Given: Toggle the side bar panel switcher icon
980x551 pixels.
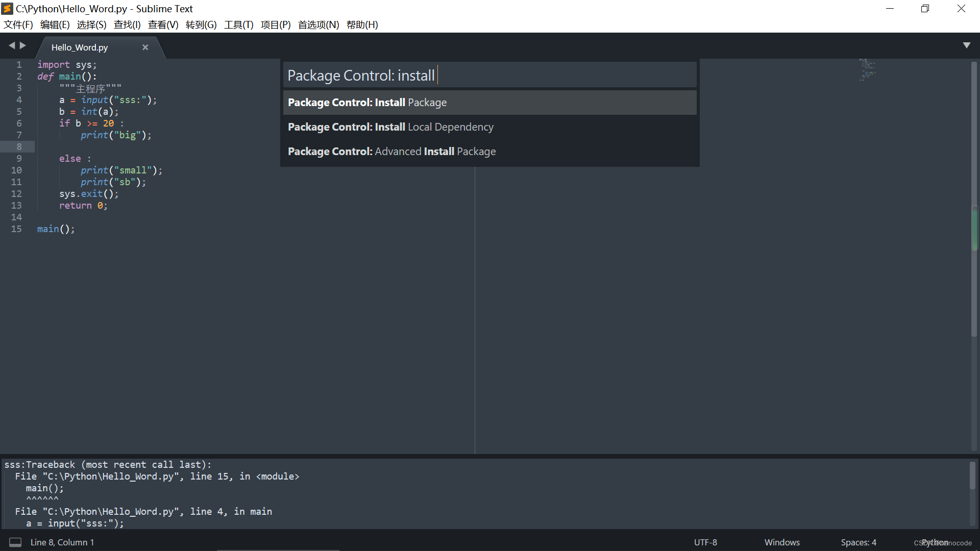Looking at the screenshot, I should coord(15,542).
